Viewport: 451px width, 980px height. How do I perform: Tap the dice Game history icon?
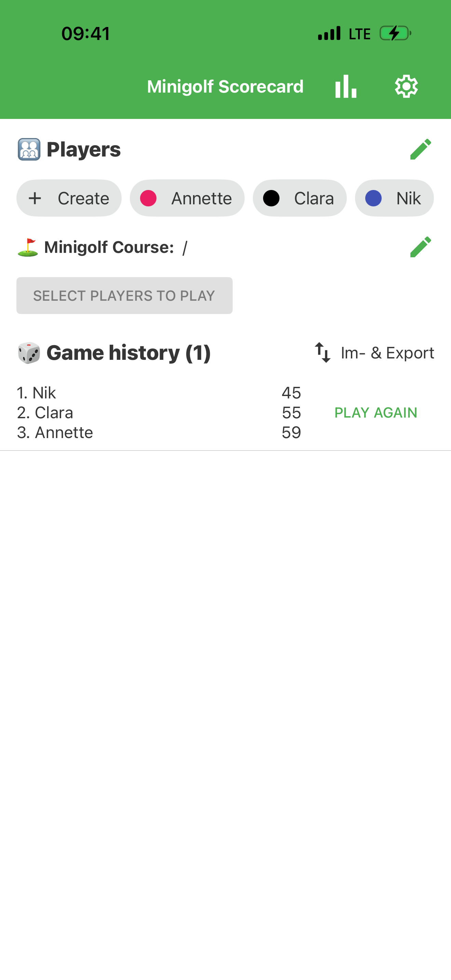click(29, 353)
